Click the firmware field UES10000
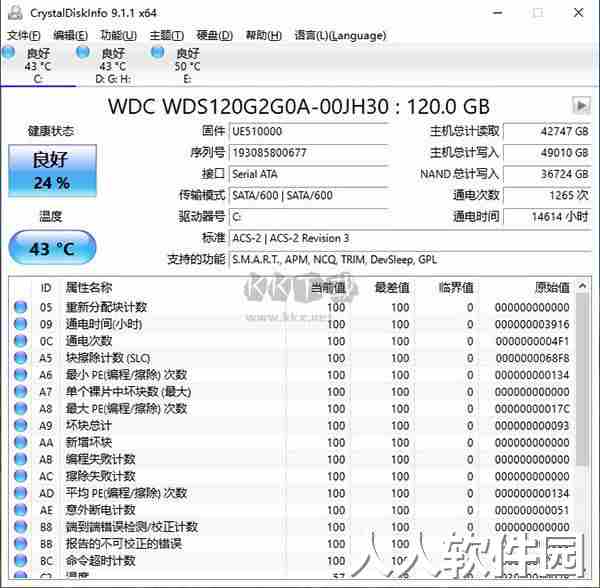Viewport: 600px width, 588px height. (x=309, y=131)
